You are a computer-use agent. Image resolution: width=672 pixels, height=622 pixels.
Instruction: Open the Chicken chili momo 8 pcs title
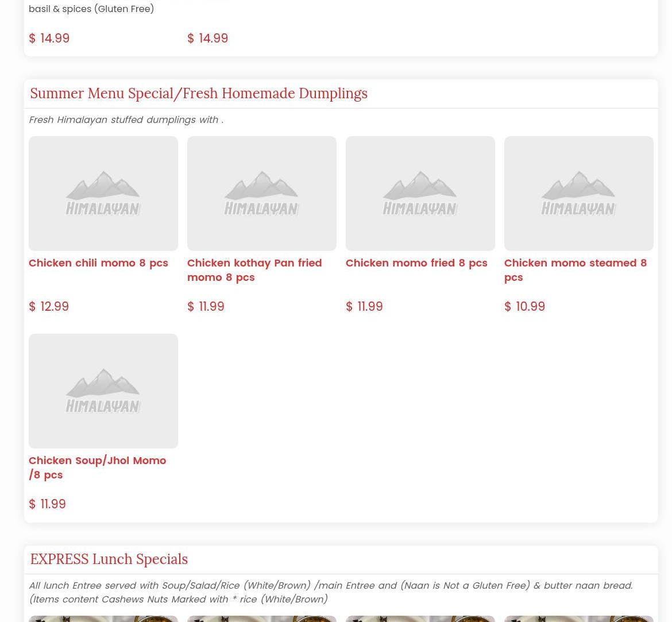[x=98, y=263]
